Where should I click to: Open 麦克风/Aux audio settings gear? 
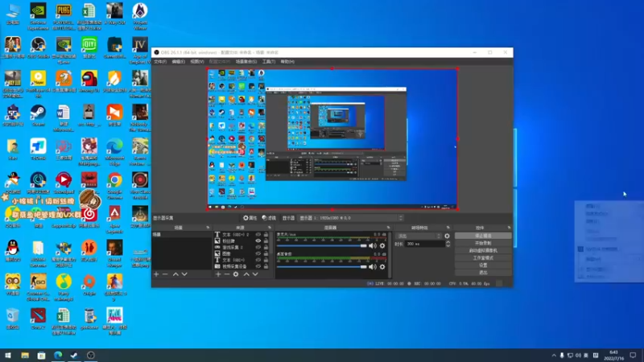382,246
